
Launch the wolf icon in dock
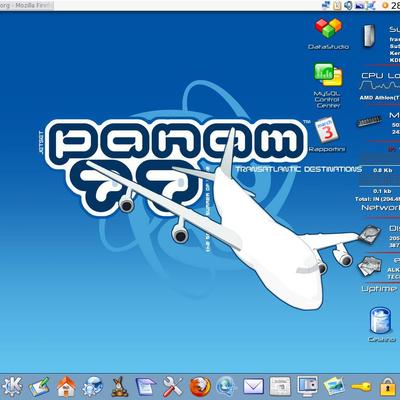118,387
